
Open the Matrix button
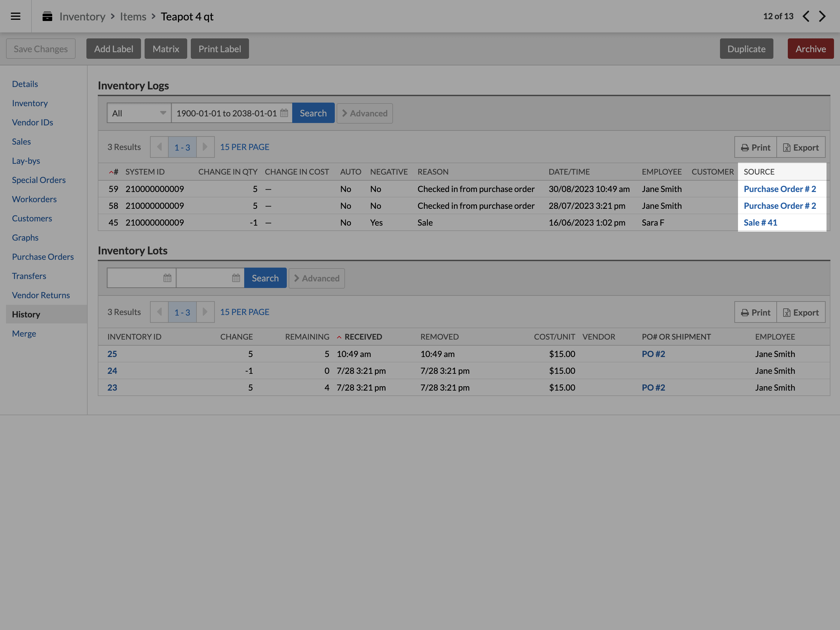(166, 49)
